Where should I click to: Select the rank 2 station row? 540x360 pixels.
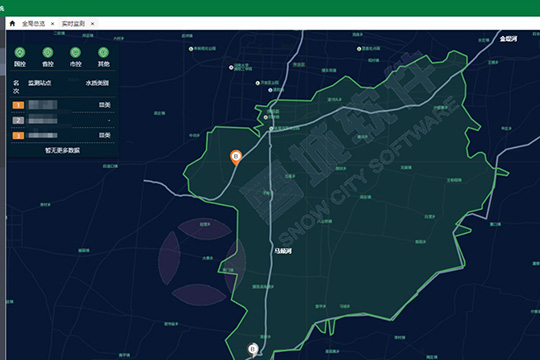[x=62, y=120]
